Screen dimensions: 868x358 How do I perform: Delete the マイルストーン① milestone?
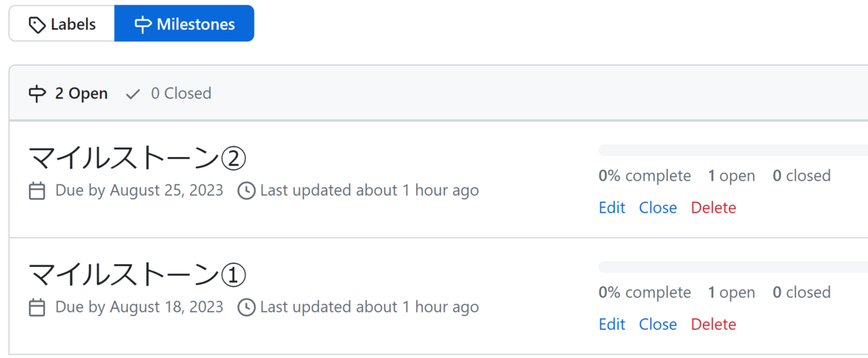pos(713,324)
